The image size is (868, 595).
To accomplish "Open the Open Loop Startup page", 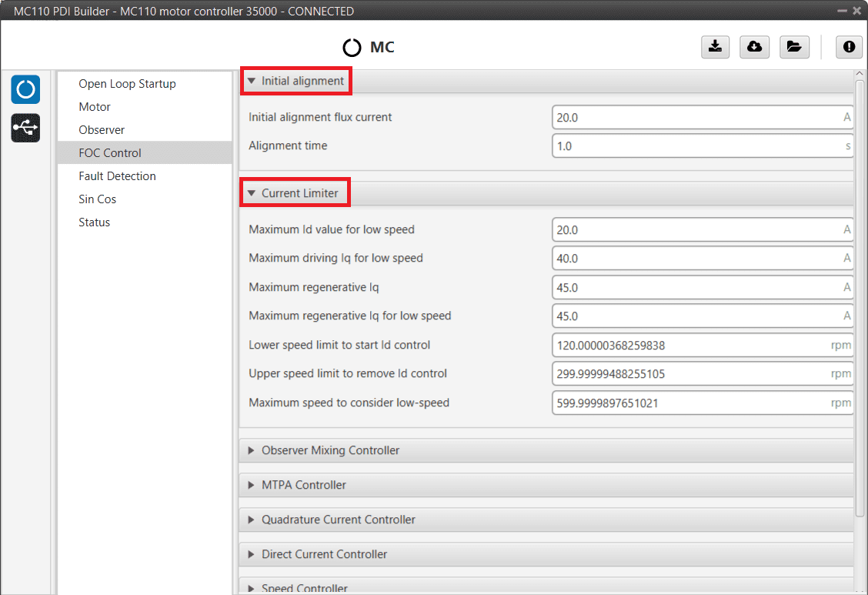I will pyautogui.click(x=145, y=84).
